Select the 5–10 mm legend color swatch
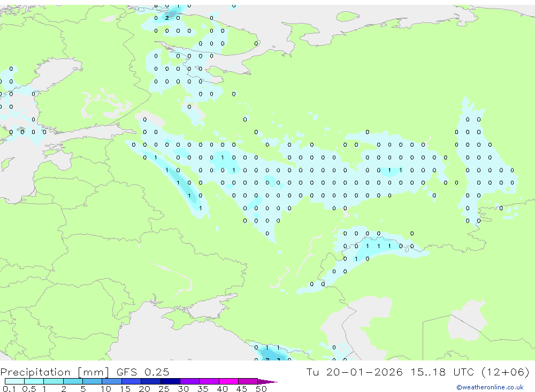This screenshot has width=535, height=392. coord(93,381)
